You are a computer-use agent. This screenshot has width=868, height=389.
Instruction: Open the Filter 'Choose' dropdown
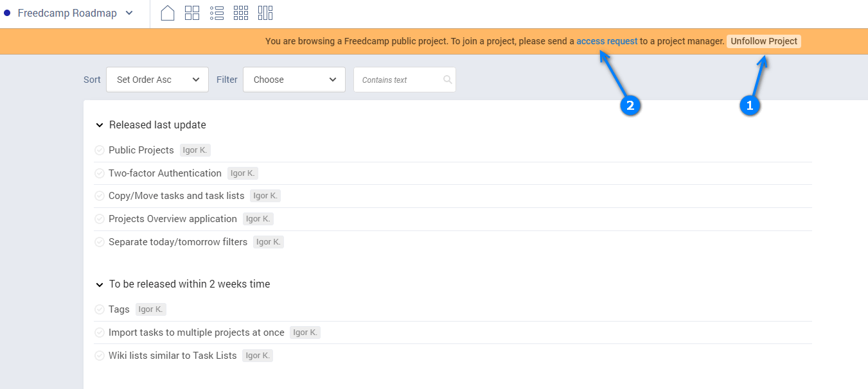pyautogui.click(x=294, y=80)
